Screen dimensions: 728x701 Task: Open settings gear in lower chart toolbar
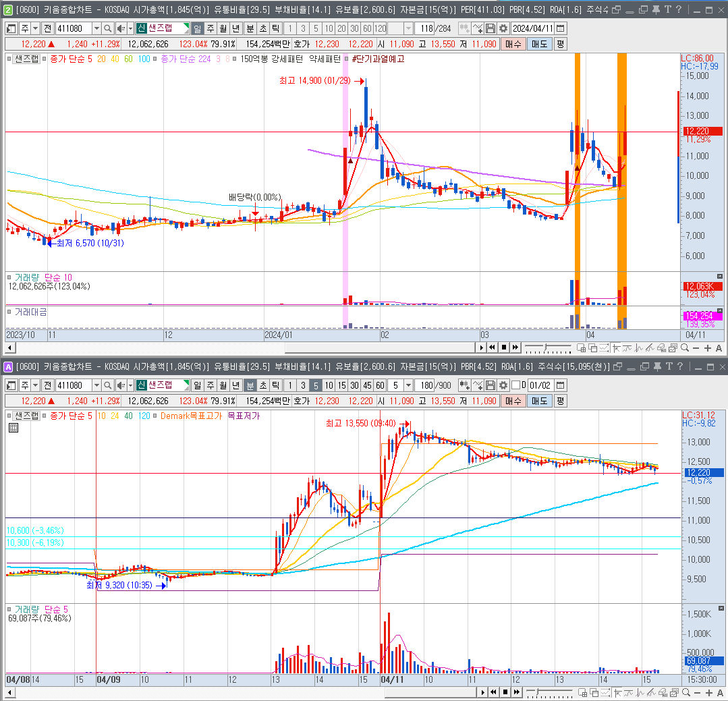pyautogui.click(x=503, y=385)
